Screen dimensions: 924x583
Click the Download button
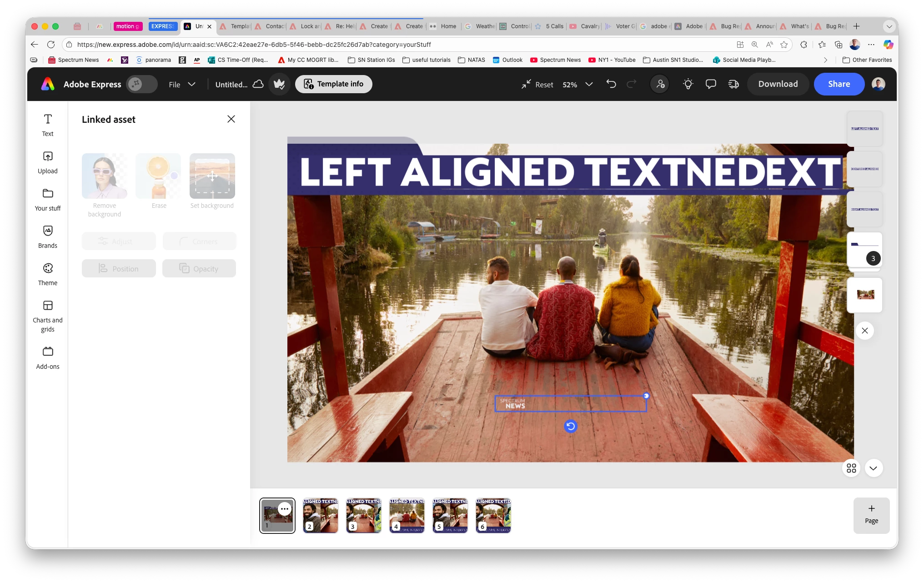coord(778,84)
